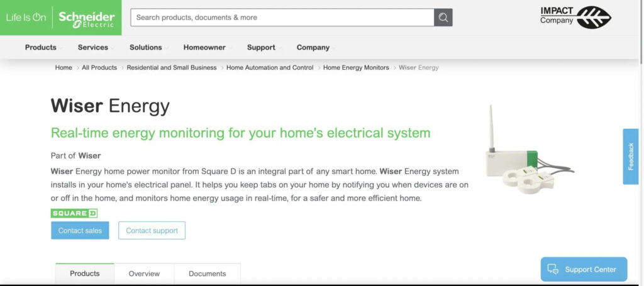Open Home Energy Monitors breadcrumb
644x286 pixels.
point(356,68)
